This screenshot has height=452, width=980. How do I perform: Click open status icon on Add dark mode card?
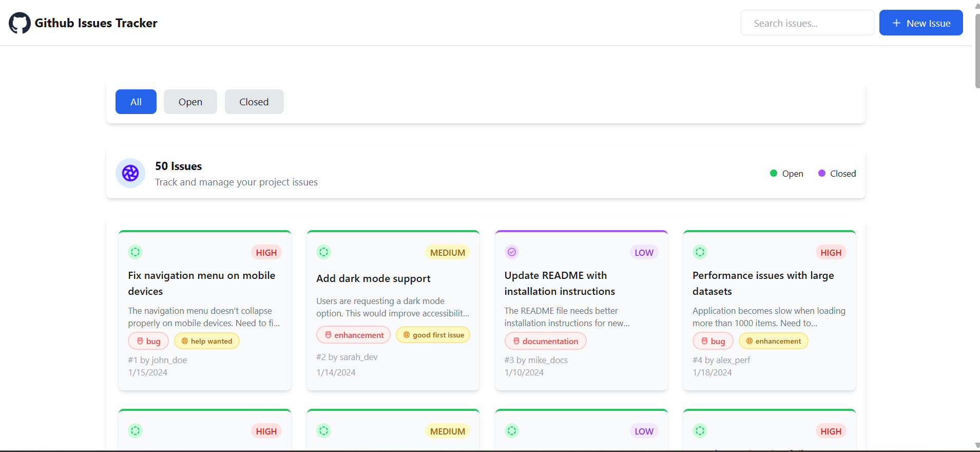click(323, 252)
